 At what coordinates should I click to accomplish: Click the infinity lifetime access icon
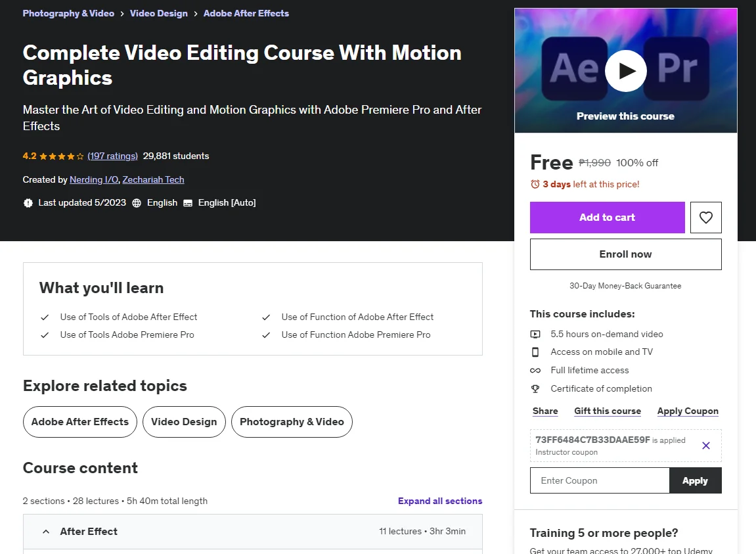535,371
